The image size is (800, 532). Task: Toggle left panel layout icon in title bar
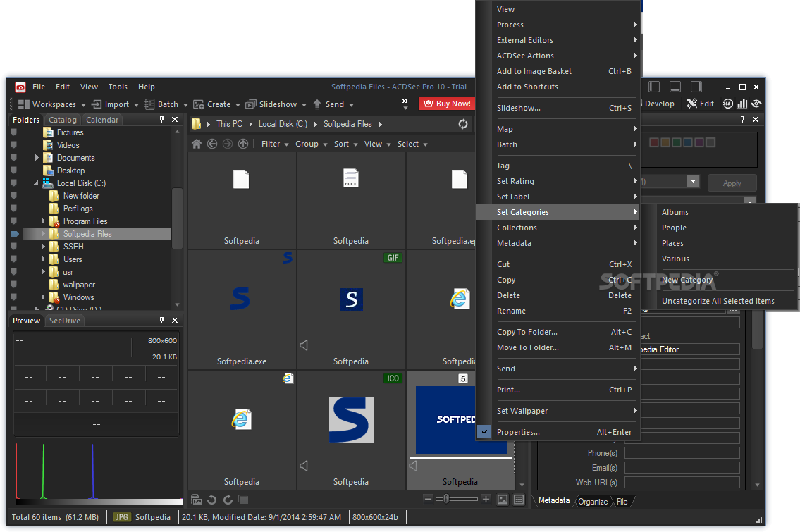[654, 87]
